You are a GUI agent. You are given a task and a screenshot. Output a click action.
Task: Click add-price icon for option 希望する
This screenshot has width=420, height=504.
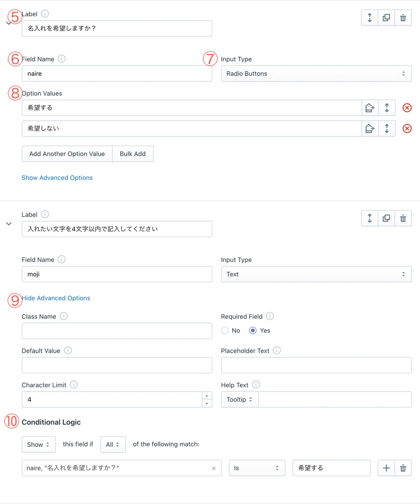370,108
